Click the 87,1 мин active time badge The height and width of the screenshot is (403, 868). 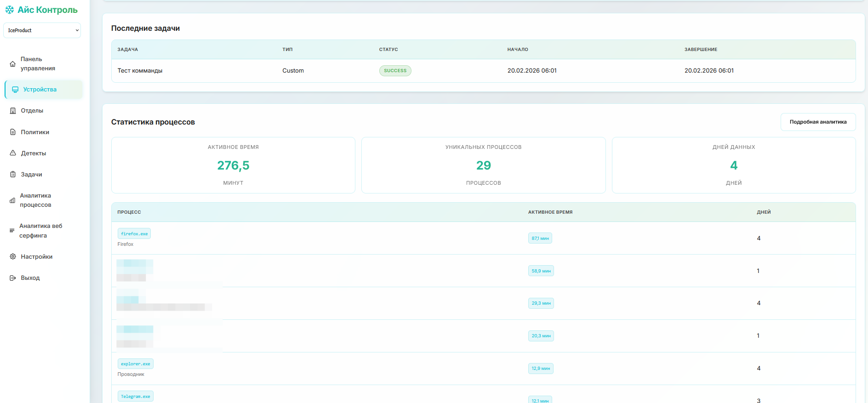[x=540, y=238]
